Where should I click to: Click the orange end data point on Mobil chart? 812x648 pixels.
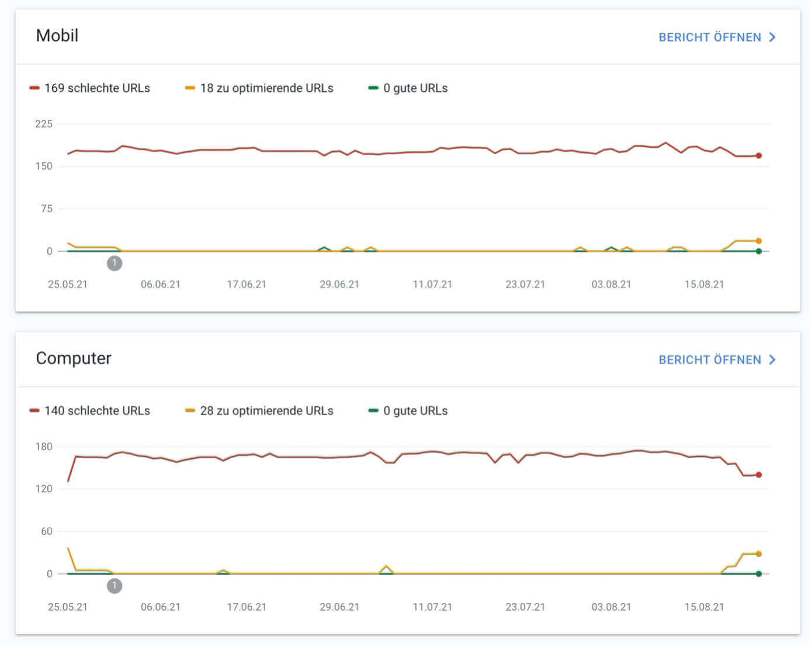point(759,241)
